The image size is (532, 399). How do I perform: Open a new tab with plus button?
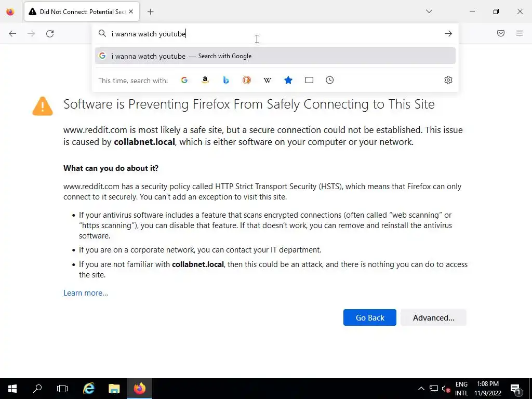(x=150, y=12)
